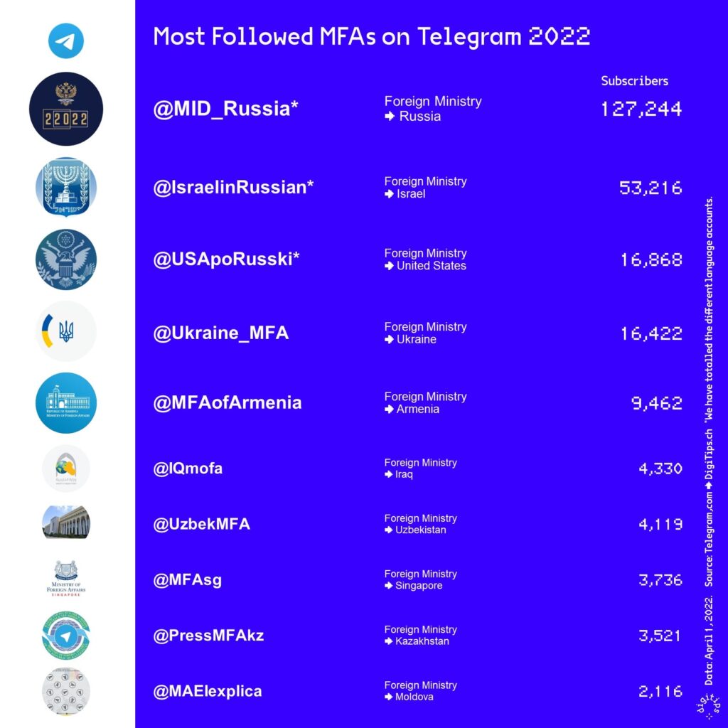728x728 pixels.
Task: Click the digitips logo in the corner
Action: coord(708,706)
